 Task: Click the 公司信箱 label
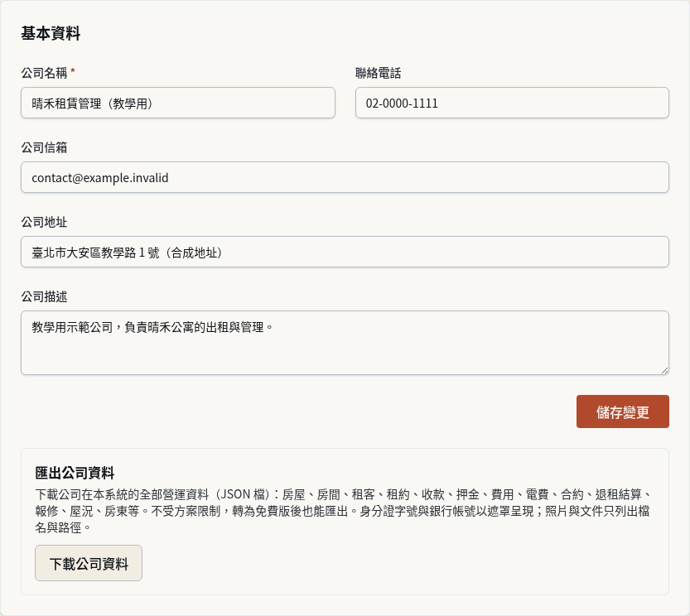[x=45, y=147]
